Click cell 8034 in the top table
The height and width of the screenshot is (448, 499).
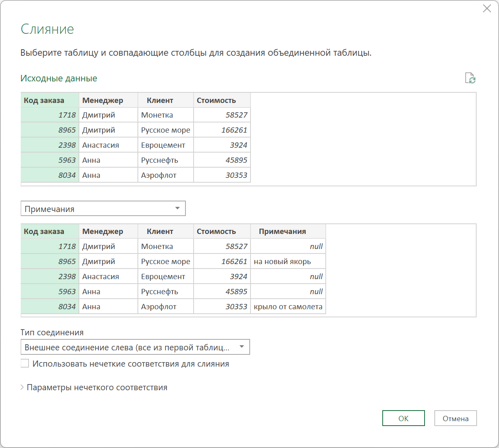(x=50, y=175)
